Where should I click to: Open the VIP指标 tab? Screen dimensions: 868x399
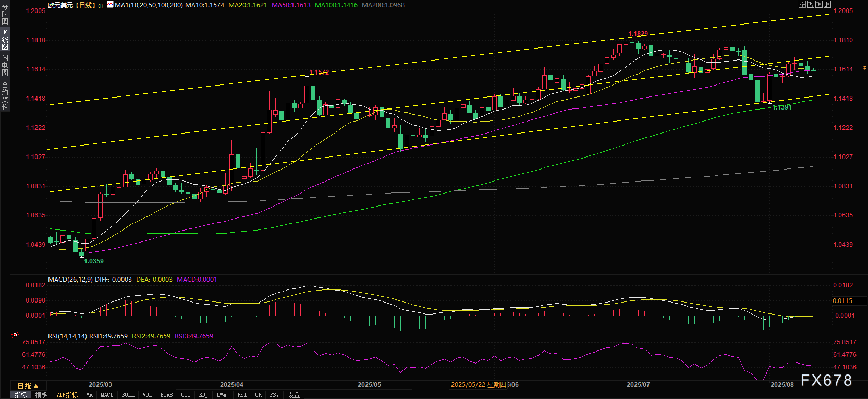click(67, 395)
